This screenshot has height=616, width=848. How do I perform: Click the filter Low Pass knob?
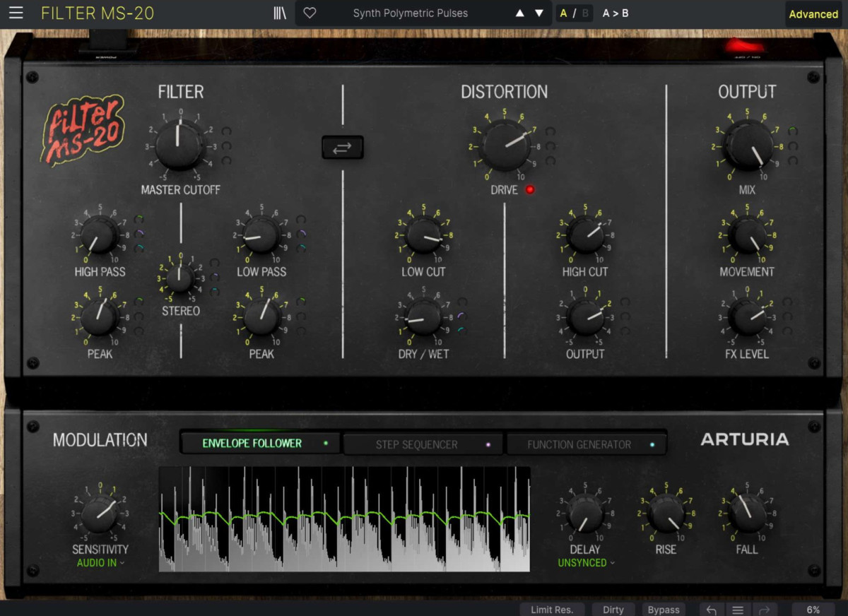tap(261, 235)
